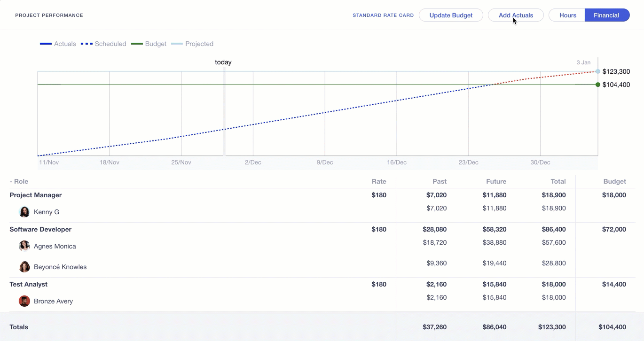Collapse the Test Analyst role row
This screenshot has width=644, height=341.
(29, 284)
